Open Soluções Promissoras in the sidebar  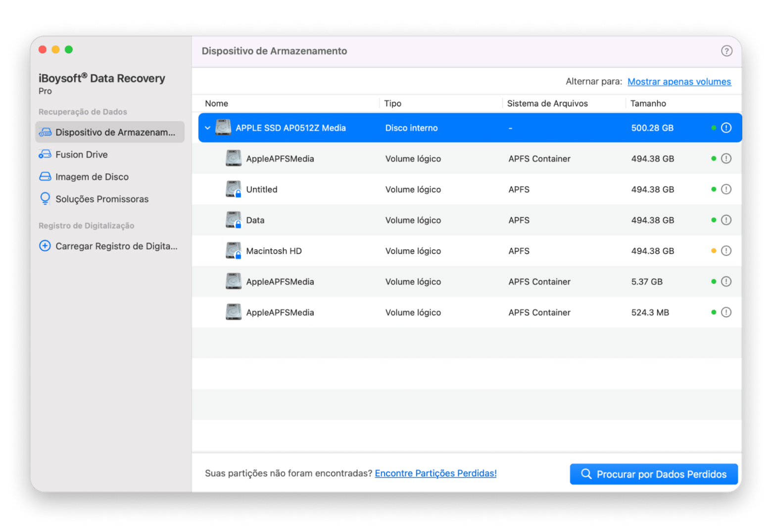coord(110,199)
